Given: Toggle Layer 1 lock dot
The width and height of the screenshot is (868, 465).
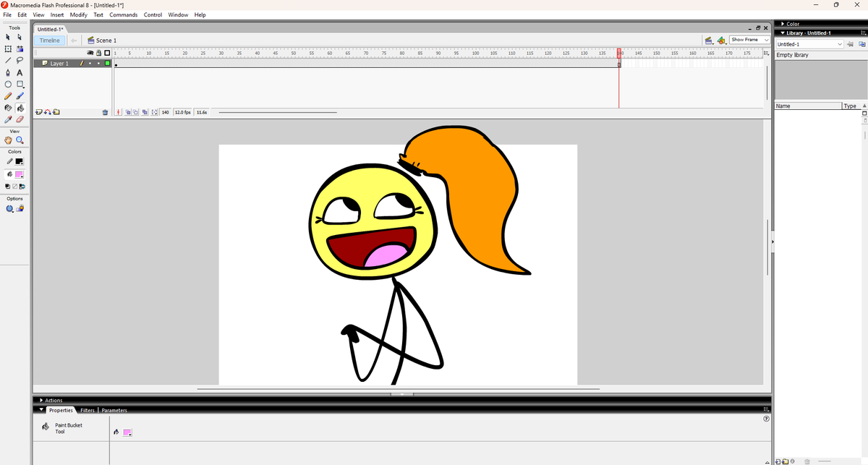Looking at the screenshot, I should [99, 64].
